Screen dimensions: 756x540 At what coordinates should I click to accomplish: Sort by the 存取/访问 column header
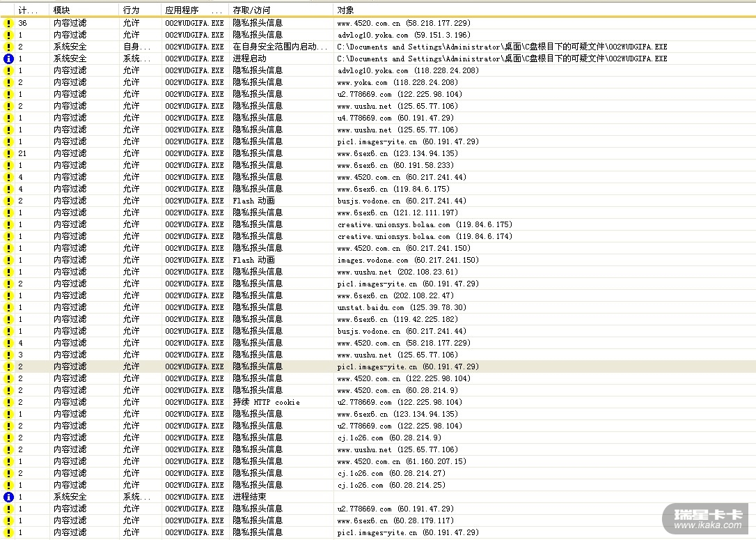[x=281, y=10]
